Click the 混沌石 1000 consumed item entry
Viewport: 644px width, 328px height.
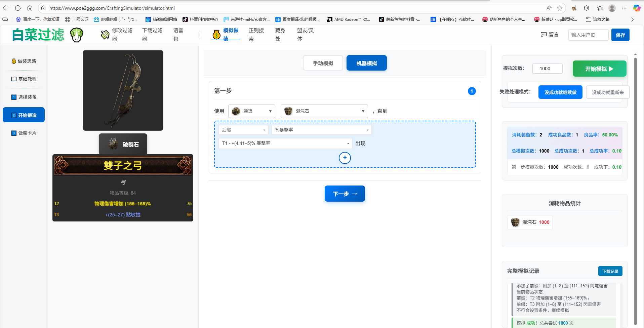pos(530,222)
